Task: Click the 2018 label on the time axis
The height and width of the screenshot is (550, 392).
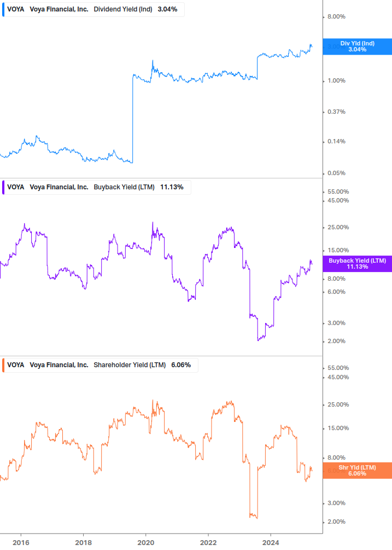Action: tap(83, 543)
